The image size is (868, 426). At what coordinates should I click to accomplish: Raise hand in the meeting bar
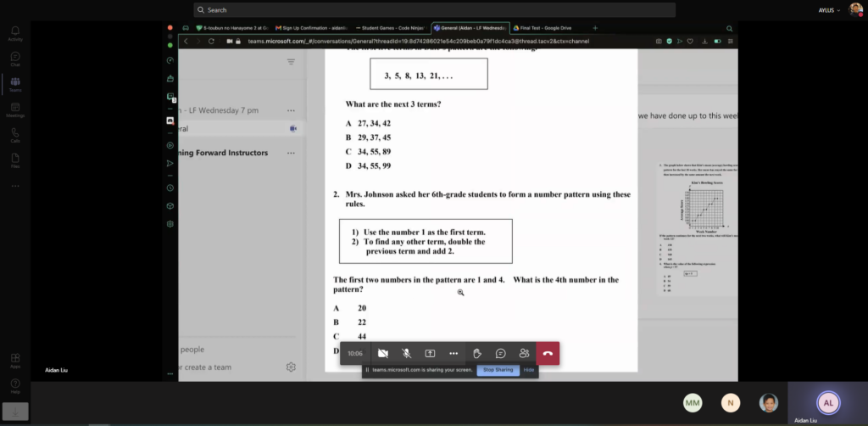tap(476, 353)
